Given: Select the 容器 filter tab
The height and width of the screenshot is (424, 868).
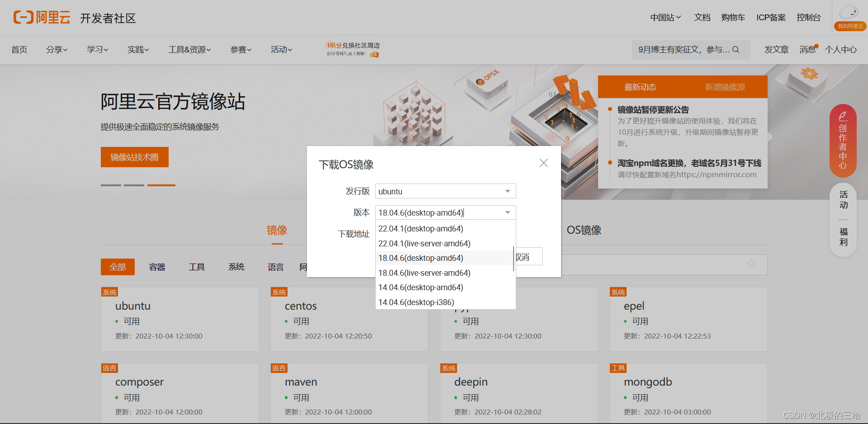Looking at the screenshot, I should point(157,267).
